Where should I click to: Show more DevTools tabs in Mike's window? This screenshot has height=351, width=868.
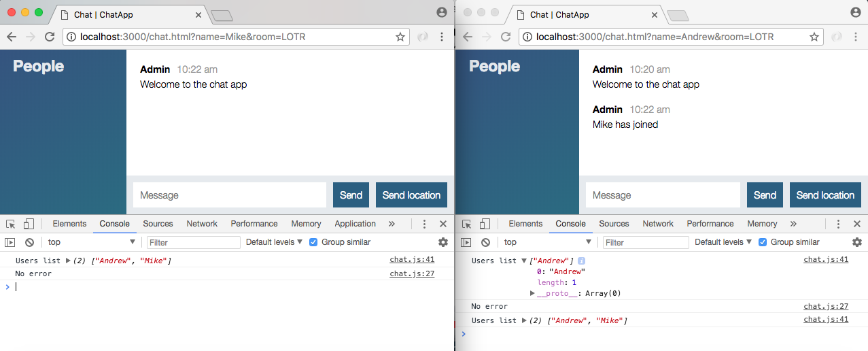coord(392,224)
